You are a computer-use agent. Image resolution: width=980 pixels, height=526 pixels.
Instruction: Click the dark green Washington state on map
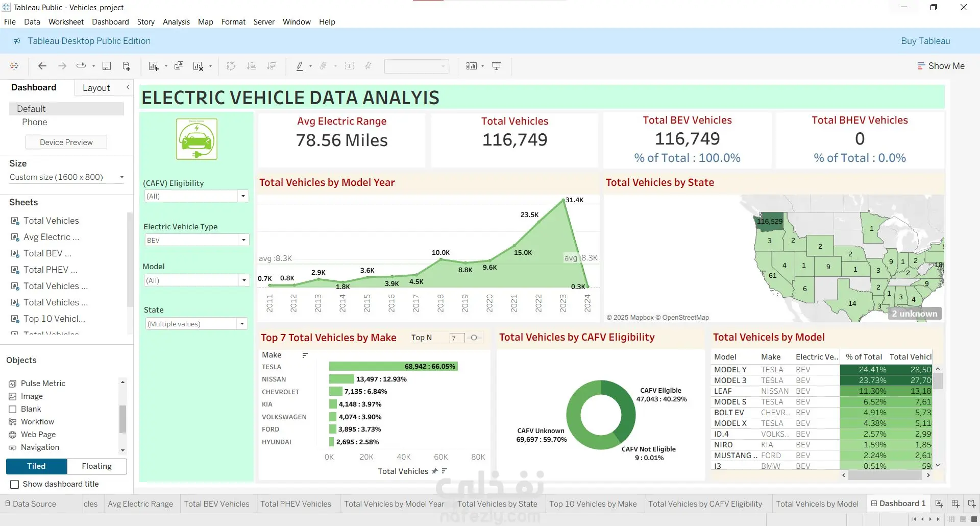[770, 222]
